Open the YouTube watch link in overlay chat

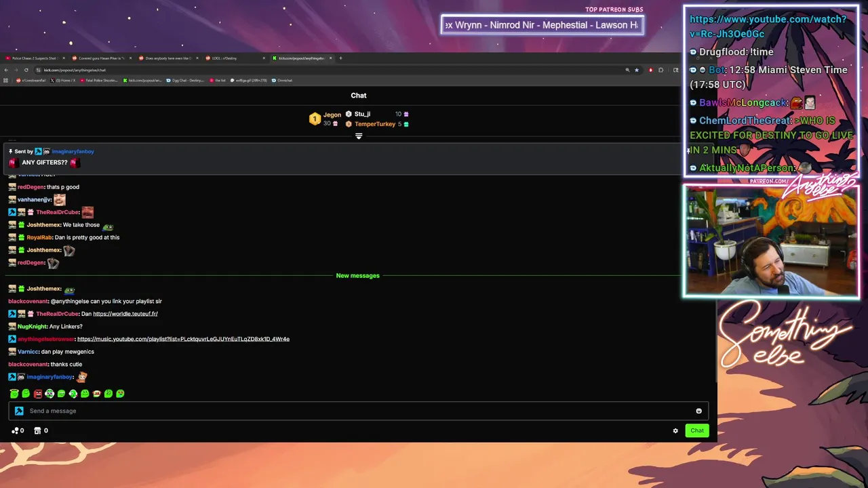[x=768, y=26]
